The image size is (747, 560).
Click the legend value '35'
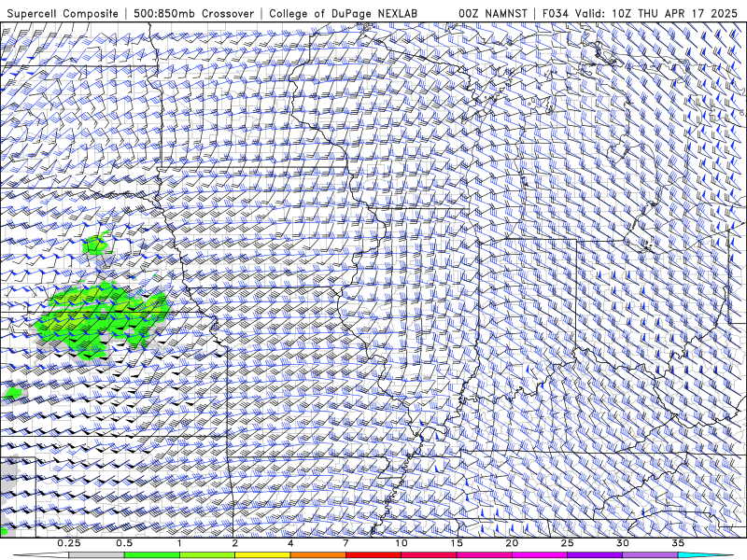[678, 543]
